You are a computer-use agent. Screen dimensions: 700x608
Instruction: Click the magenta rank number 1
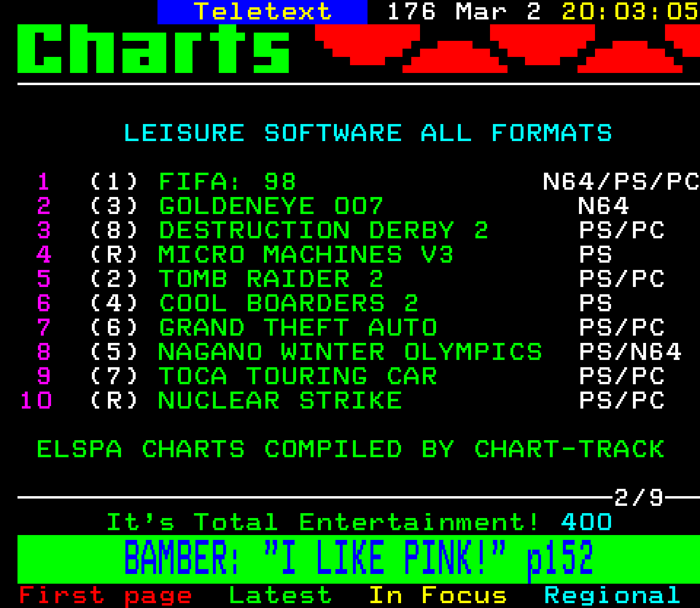click(x=44, y=181)
